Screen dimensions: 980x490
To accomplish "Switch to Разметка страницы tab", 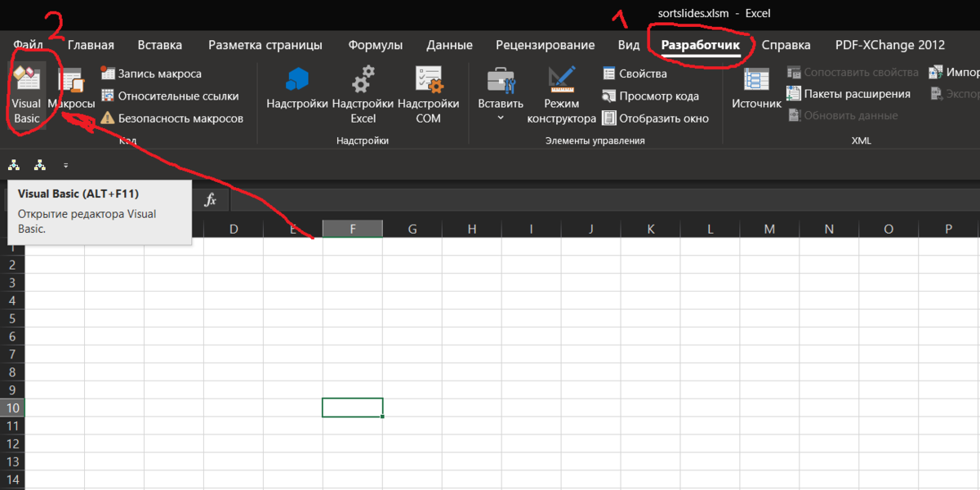I will coord(265,45).
